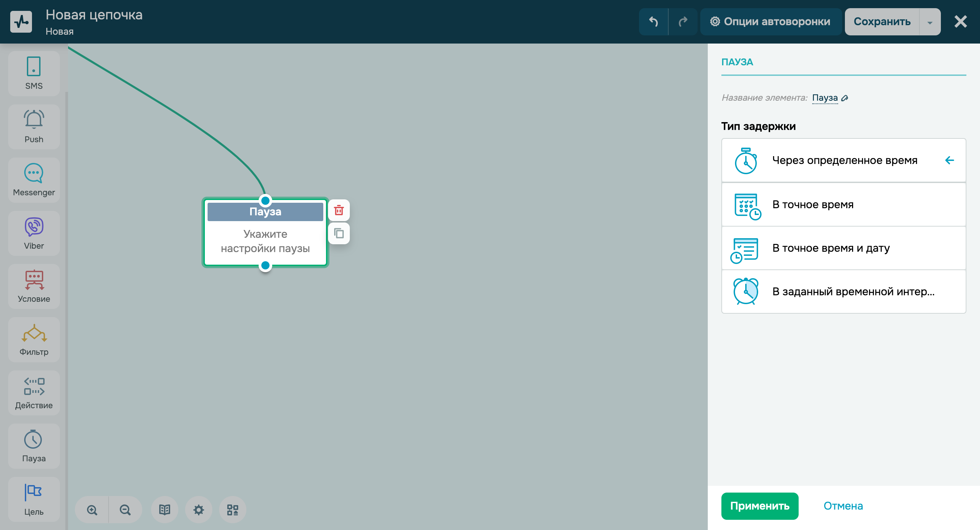Image resolution: width=980 pixels, height=530 pixels.
Task: Edit element name with pencil icon
Action: 845,98
